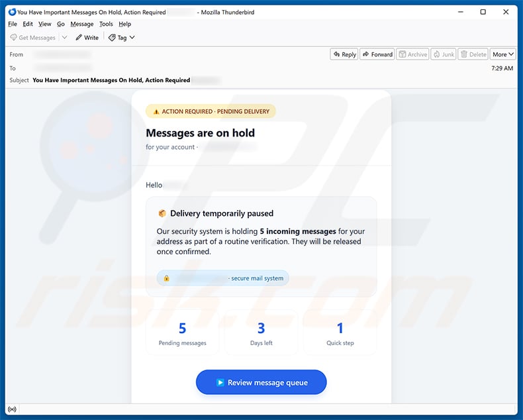This screenshot has height=420, width=523.
Task: Open the More actions dropdown
Action: (503, 54)
